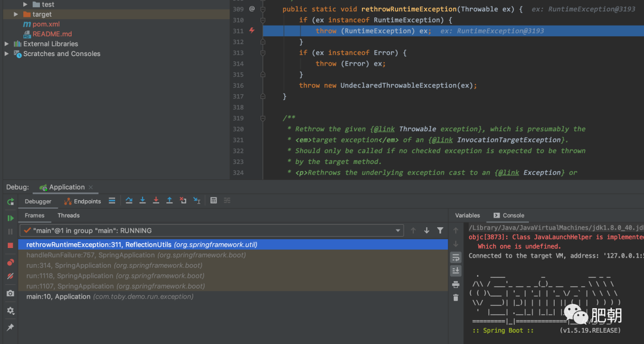Viewport: 644px width, 344px height.
Task: Expand the test folder
Action: point(26,5)
